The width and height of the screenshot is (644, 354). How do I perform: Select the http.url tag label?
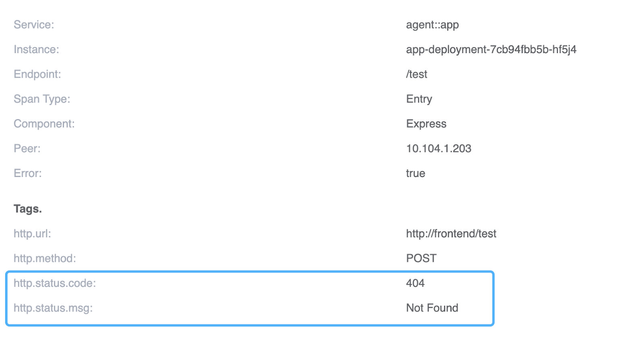(32, 234)
